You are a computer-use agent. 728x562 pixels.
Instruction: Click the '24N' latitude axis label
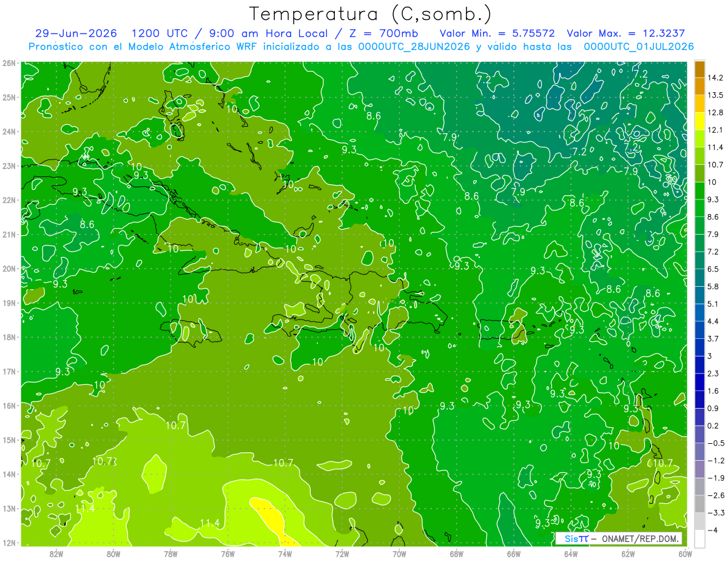(9, 132)
